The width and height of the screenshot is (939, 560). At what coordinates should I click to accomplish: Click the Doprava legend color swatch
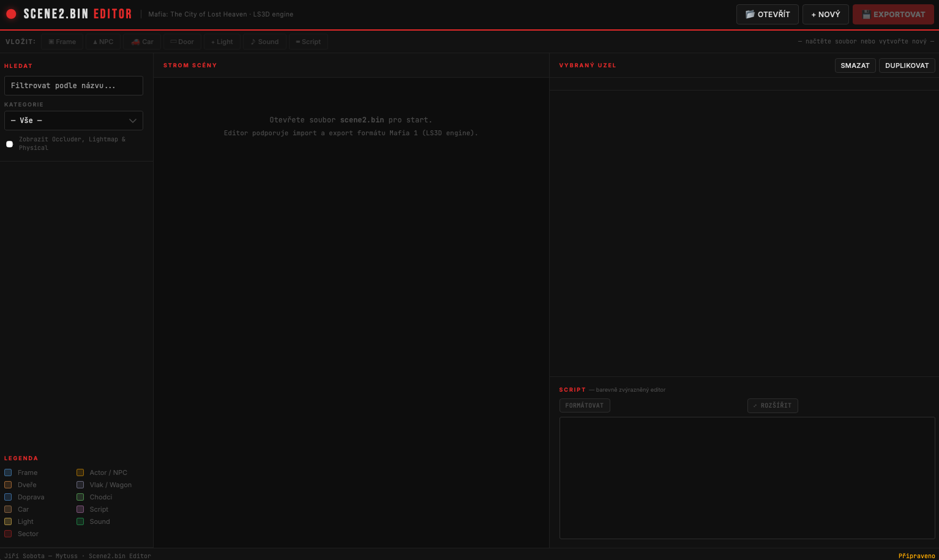8,497
